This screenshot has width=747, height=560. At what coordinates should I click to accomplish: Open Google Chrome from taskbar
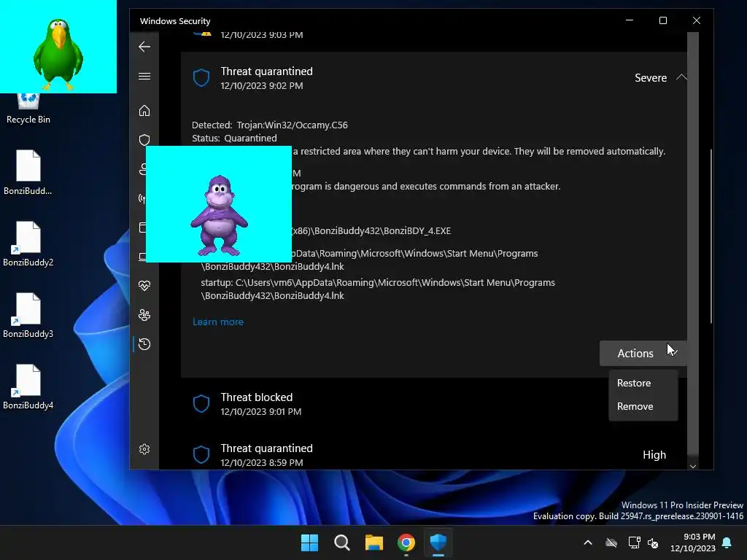tap(406, 542)
